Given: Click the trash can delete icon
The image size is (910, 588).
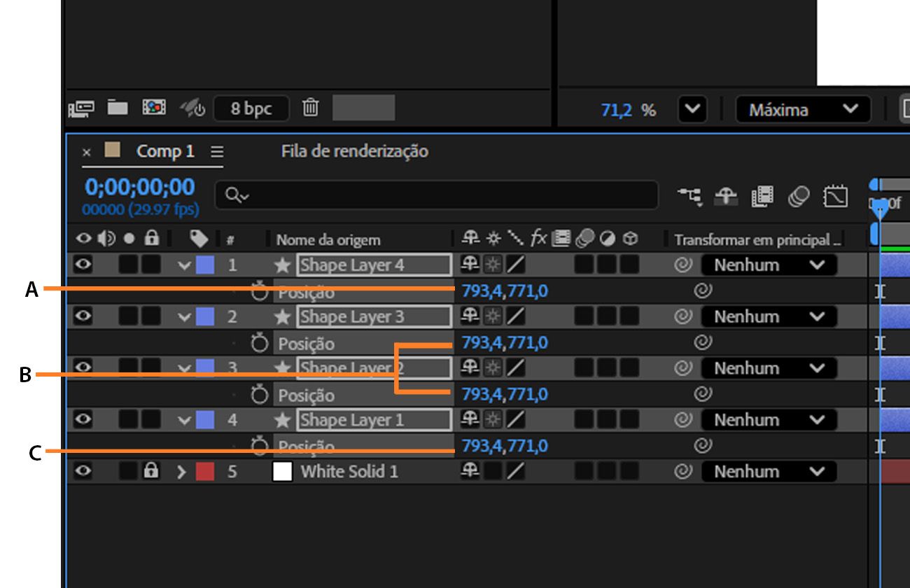Looking at the screenshot, I should tap(311, 108).
